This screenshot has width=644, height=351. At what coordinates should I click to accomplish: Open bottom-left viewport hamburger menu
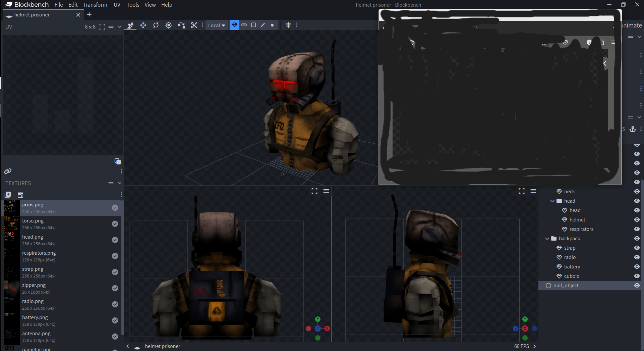click(326, 191)
